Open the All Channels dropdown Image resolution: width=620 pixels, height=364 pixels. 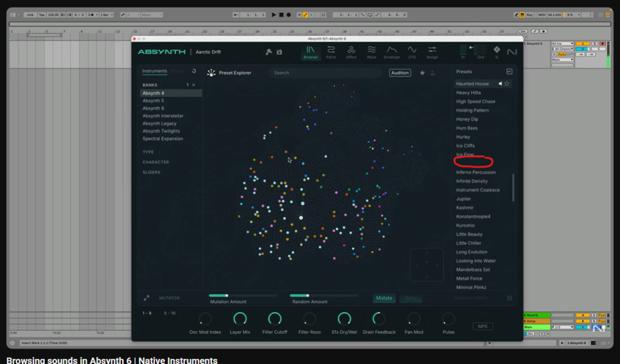pyautogui.click(x=562, y=49)
